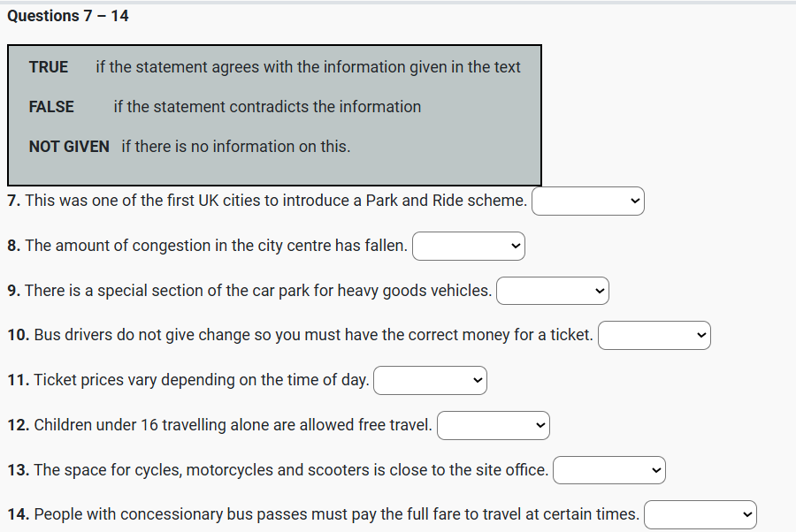Open the answer dropdown for question 12
This screenshot has height=532, width=796.
point(493,426)
